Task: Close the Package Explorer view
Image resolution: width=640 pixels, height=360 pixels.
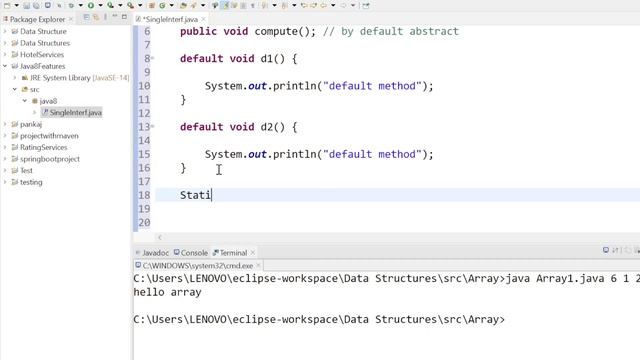Action: [x=71, y=19]
